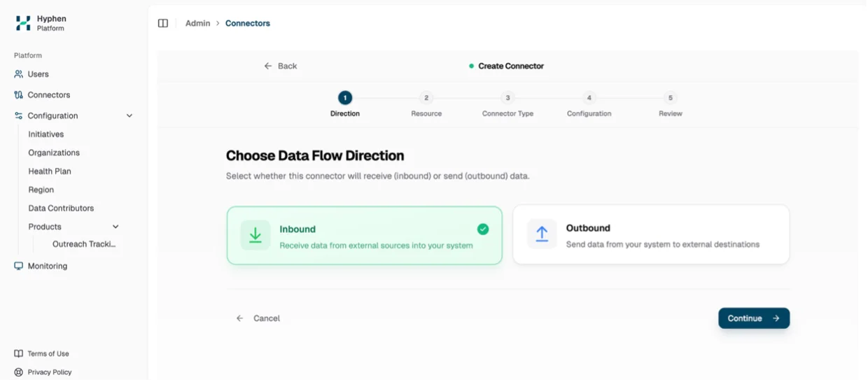Open Region configuration
The image size is (868, 382).
pyautogui.click(x=41, y=190)
